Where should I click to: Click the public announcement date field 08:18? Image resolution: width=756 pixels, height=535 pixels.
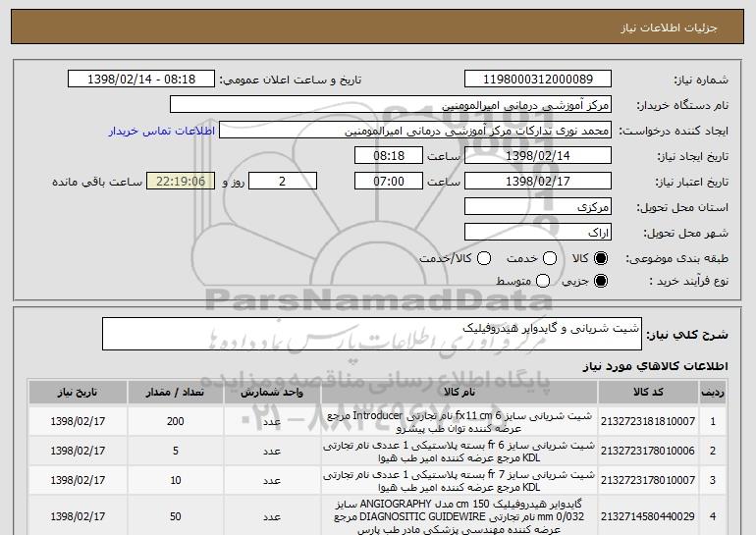[x=141, y=79]
